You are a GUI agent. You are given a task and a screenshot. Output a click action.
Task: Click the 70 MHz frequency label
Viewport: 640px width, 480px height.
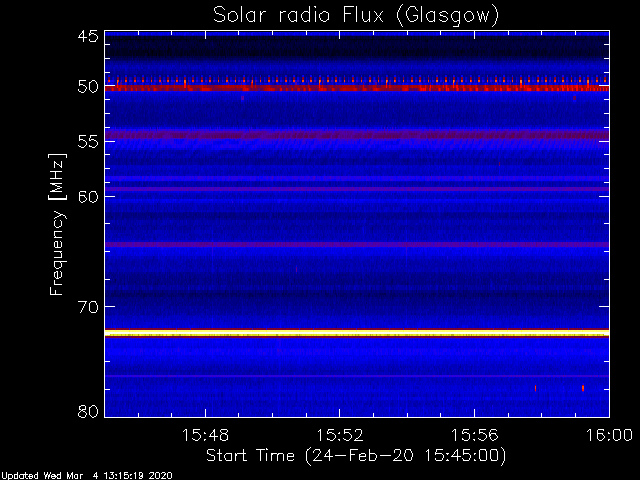(x=88, y=307)
